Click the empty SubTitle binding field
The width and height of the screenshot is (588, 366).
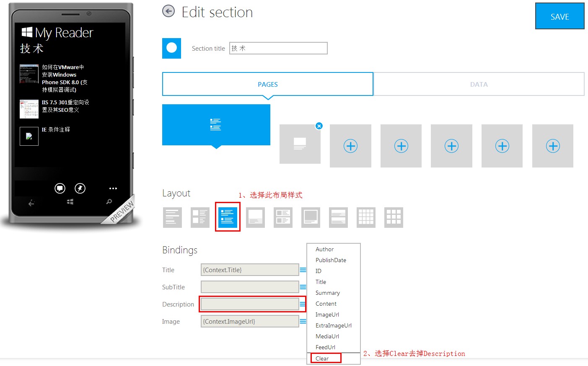250,287
